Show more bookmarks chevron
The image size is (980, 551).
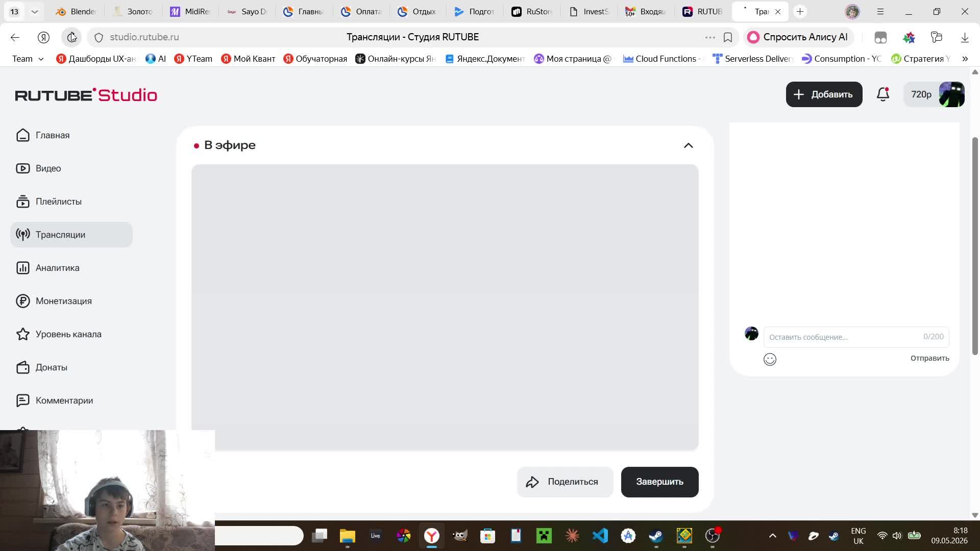click(x=965, y=59)
